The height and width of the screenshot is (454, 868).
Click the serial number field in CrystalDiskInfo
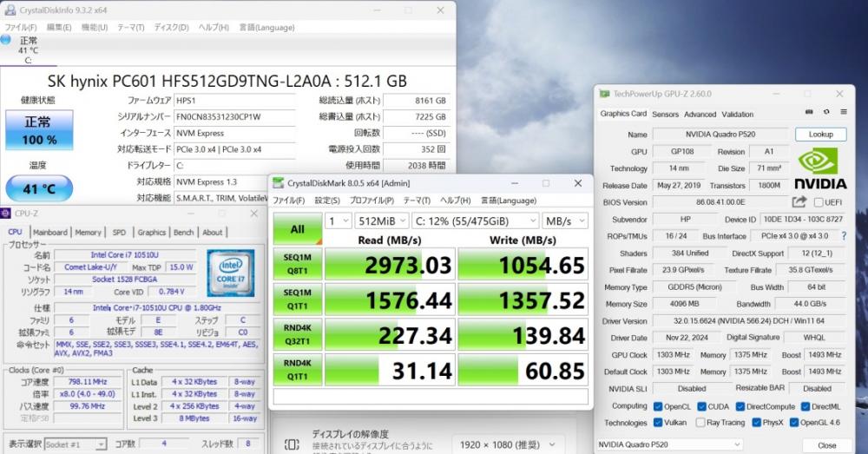click(234, 117)
